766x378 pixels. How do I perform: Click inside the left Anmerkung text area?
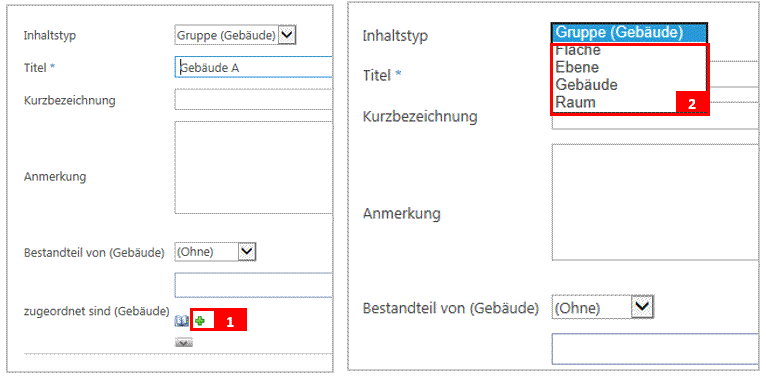[x=254, y=168]
